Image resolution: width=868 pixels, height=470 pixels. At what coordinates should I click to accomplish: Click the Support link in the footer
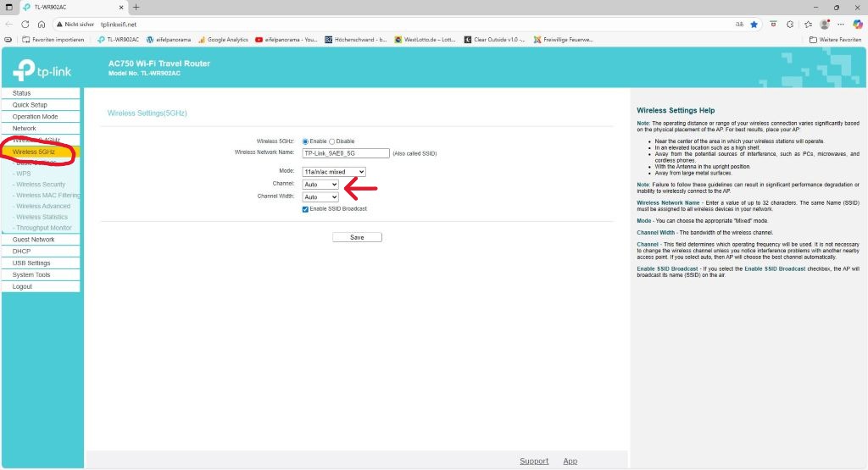click(x=534, y=461)
